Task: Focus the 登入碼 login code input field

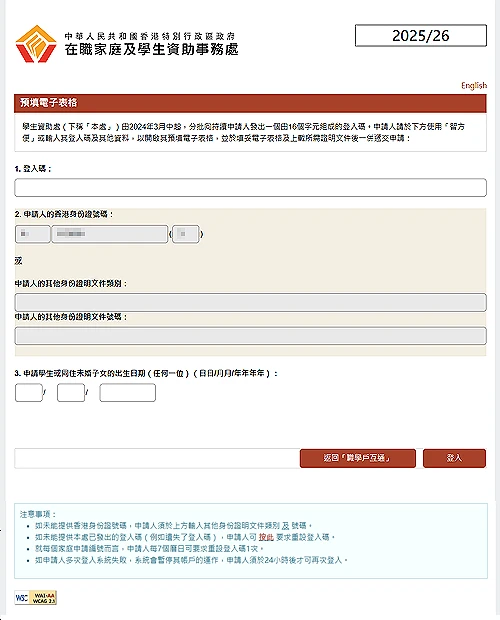Action: (250, 187)
